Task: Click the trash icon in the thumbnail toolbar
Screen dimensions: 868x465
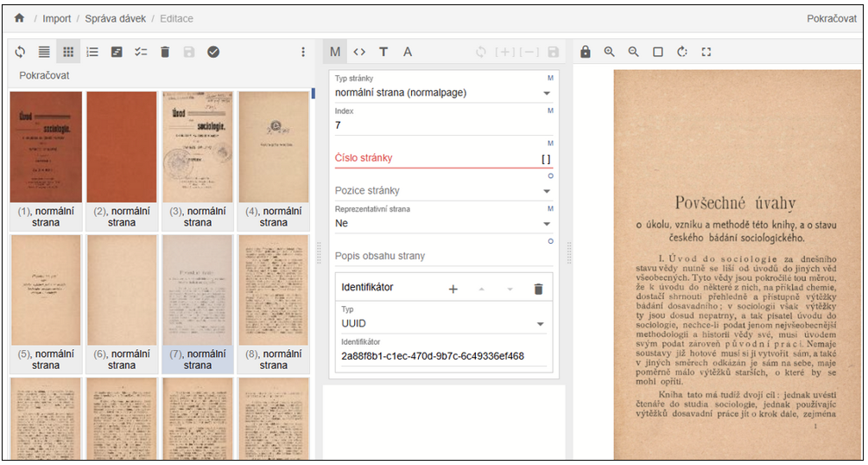Action: (x=165, y=52)
